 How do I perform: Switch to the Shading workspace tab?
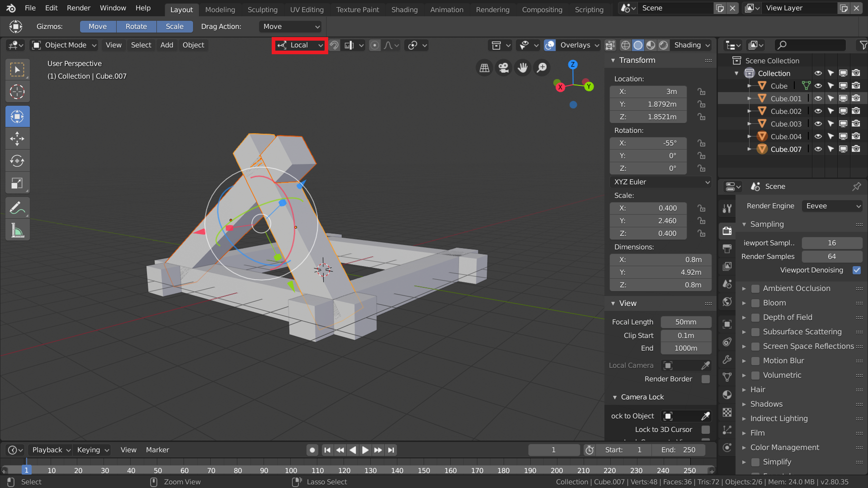click(x=404, y=9)
